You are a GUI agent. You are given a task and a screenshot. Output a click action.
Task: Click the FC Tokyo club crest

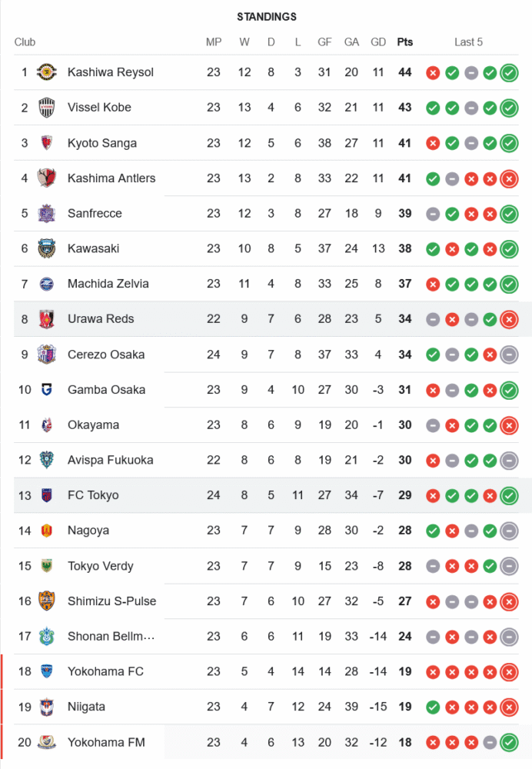pos(47,495)
